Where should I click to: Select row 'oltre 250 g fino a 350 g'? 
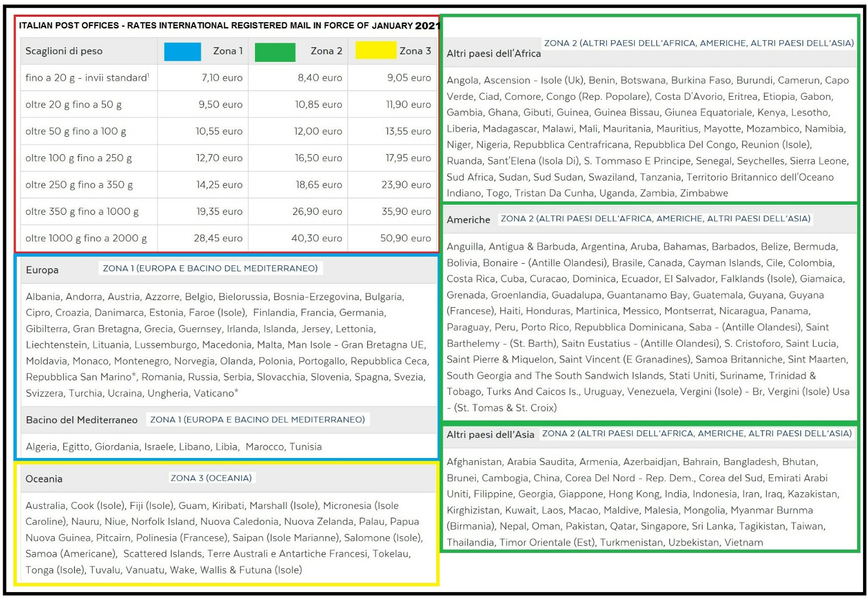(x=229, y=185)
